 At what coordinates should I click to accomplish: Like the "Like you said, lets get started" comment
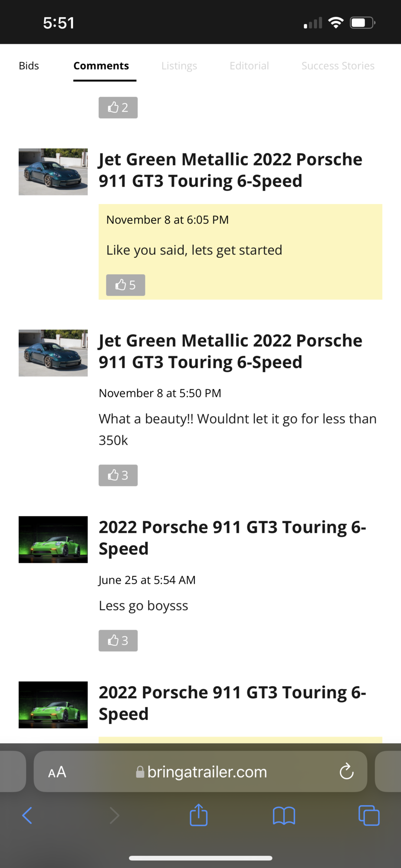pyautogui.click(x=125, y=285)
